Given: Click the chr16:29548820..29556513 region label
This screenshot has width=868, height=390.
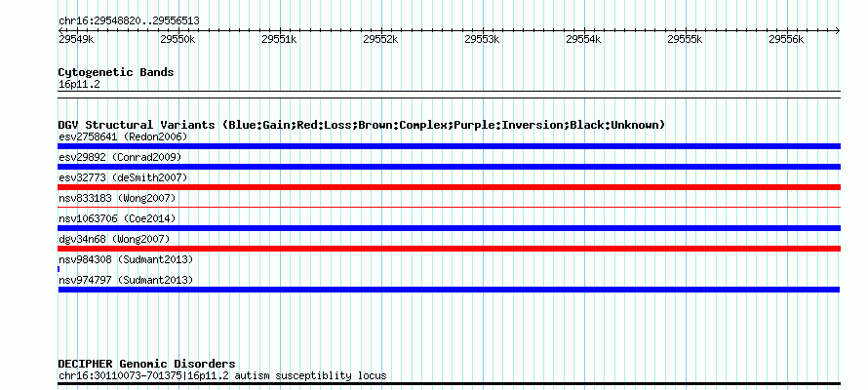Looking at the screenshot, I should 129,20.
